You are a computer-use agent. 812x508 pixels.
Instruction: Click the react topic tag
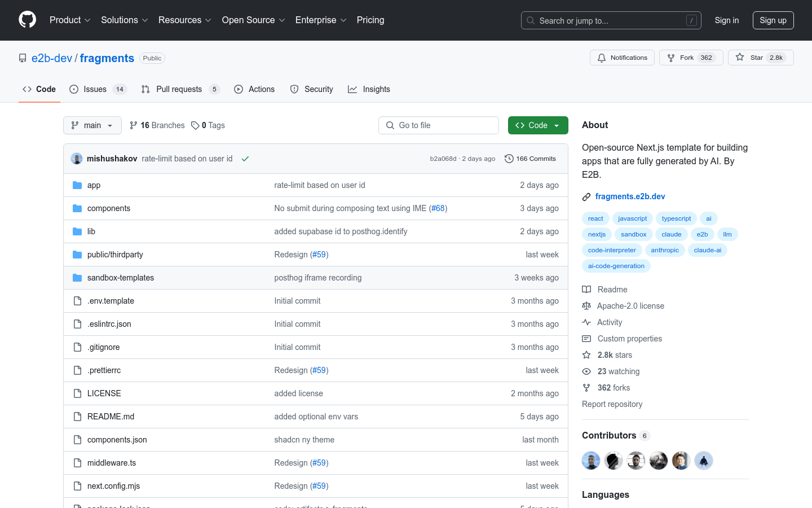click(x=595, y=218)
